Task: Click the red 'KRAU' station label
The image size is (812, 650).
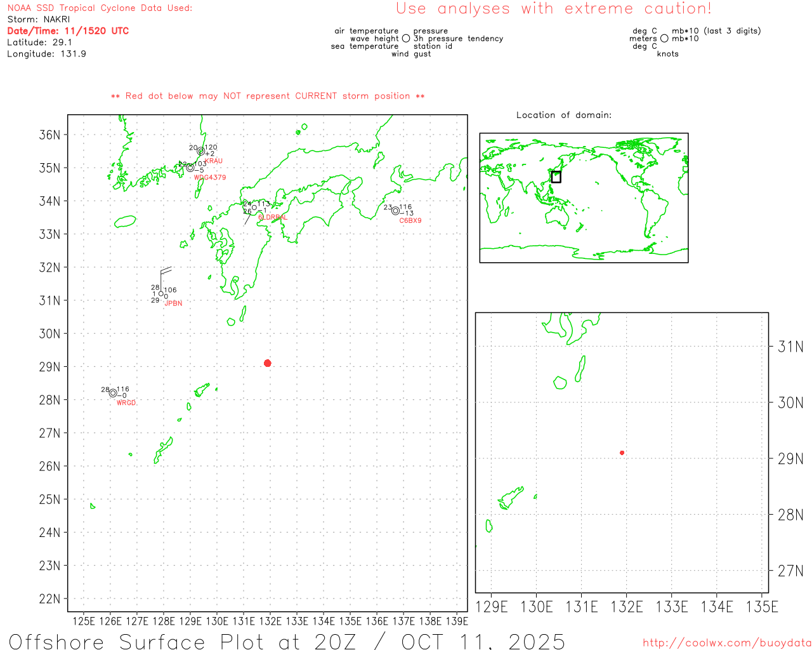Action: (214, 161)
